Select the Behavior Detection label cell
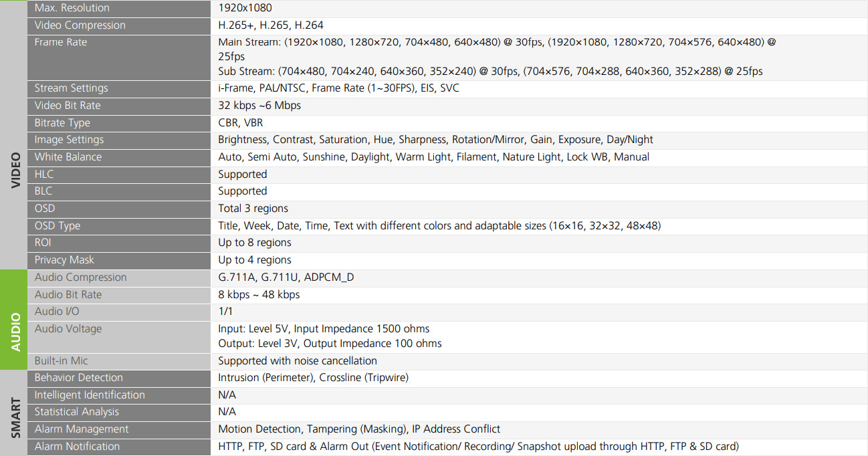Viewport: 868px width, 456px height. click(78, 378)
